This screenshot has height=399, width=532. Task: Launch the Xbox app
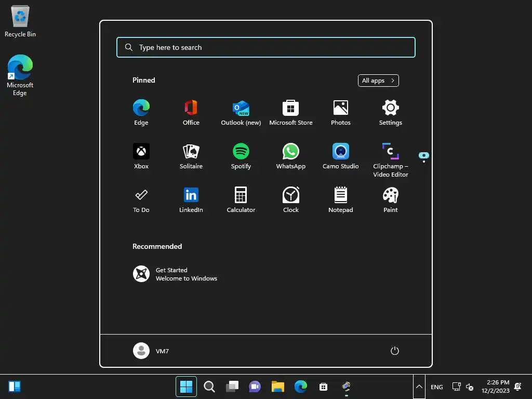(141, 156)
